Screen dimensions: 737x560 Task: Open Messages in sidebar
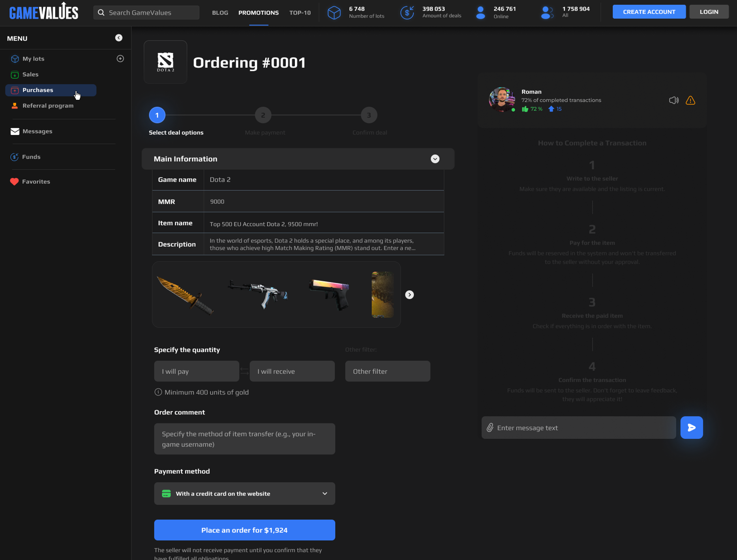tap(38, 131)
